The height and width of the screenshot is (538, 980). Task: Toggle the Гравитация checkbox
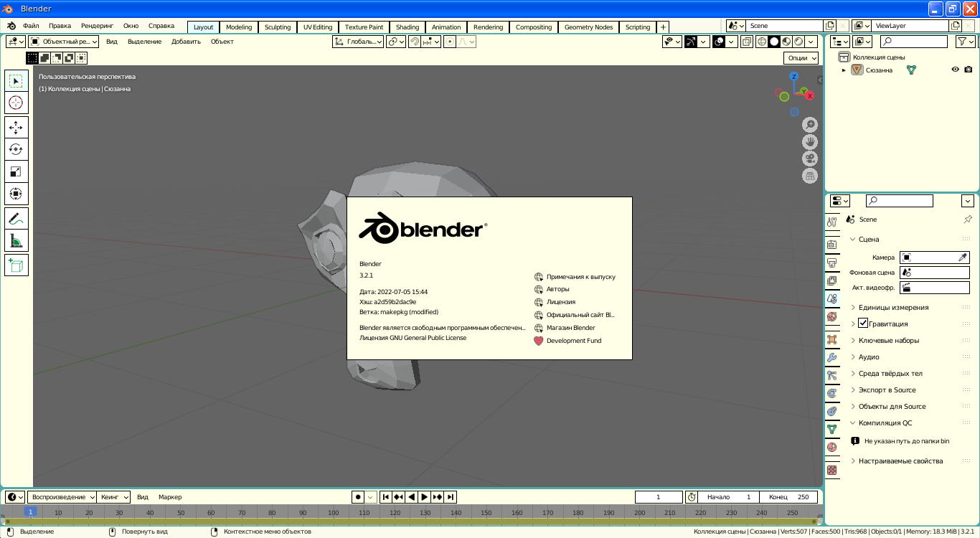point(863,324)
